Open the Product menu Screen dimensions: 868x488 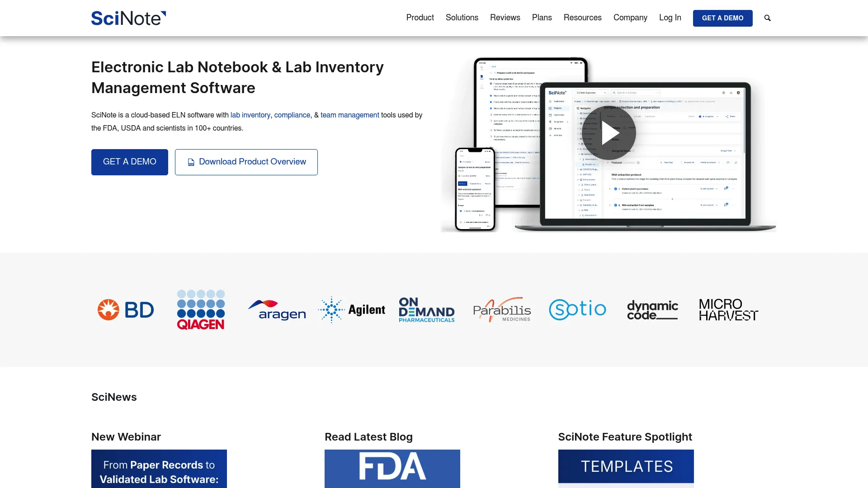(420, 18)
